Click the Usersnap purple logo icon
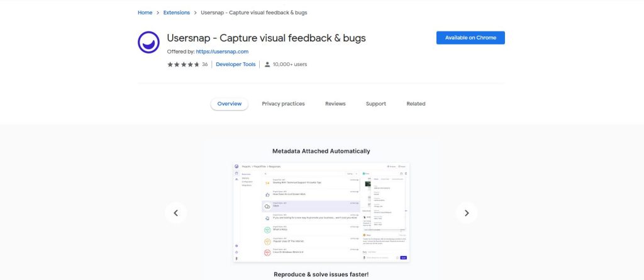The height and width of the screenshot is (280, 644). coord(148,42)
